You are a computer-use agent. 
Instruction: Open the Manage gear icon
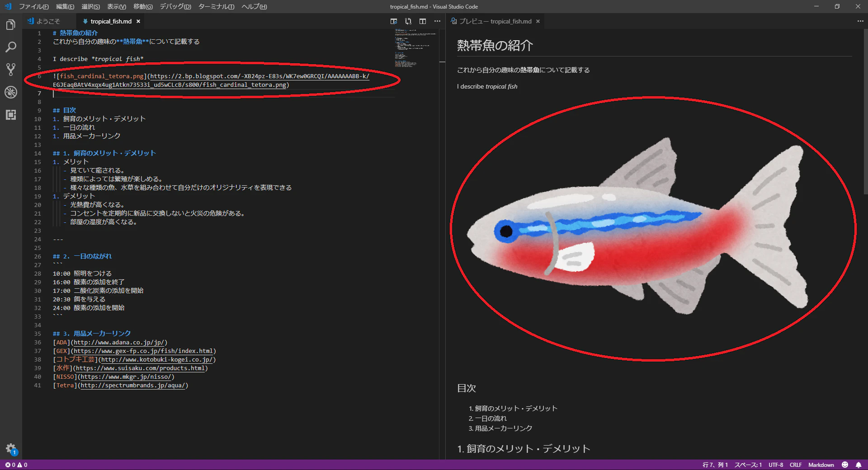[x=11, y=449]
